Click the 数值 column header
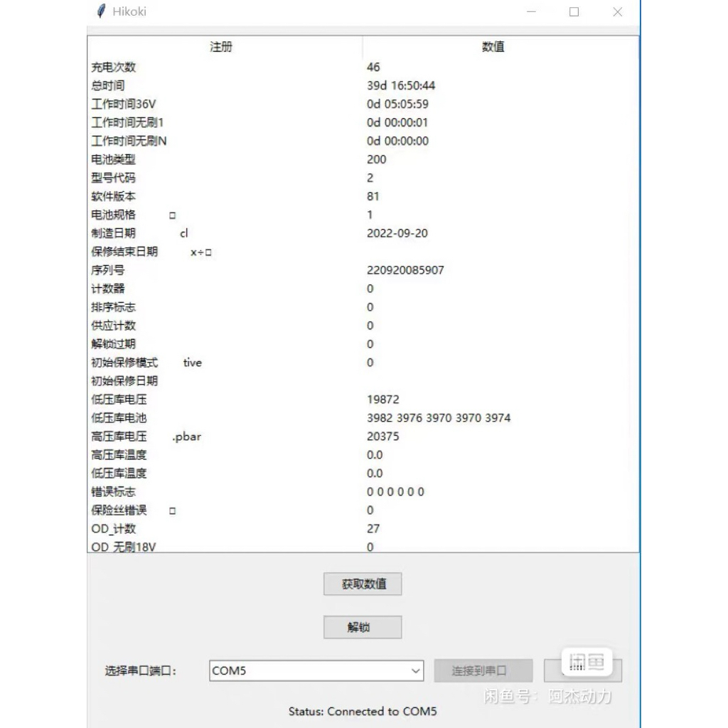 coord(493,47)
